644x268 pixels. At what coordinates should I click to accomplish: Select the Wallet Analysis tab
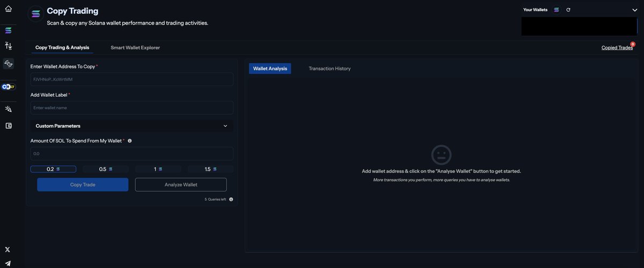point(270,69)
